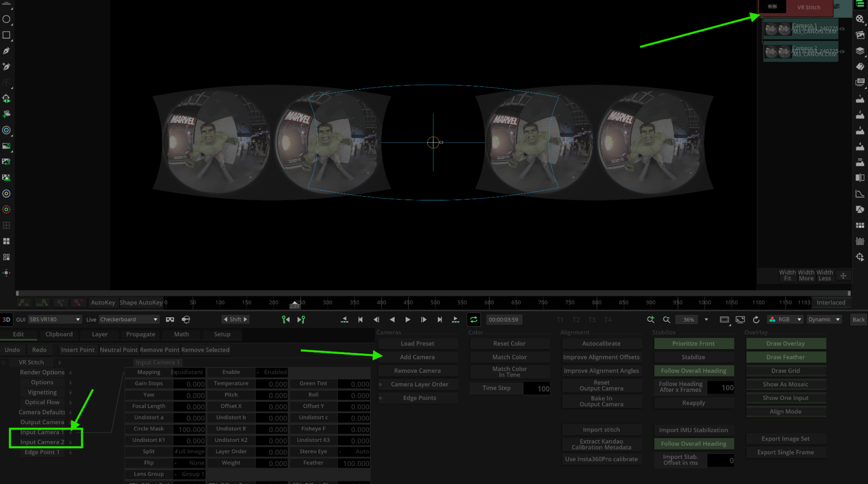Select the Camera 1 layer thumbnail
868x484 pixels.
coord(777,29)
